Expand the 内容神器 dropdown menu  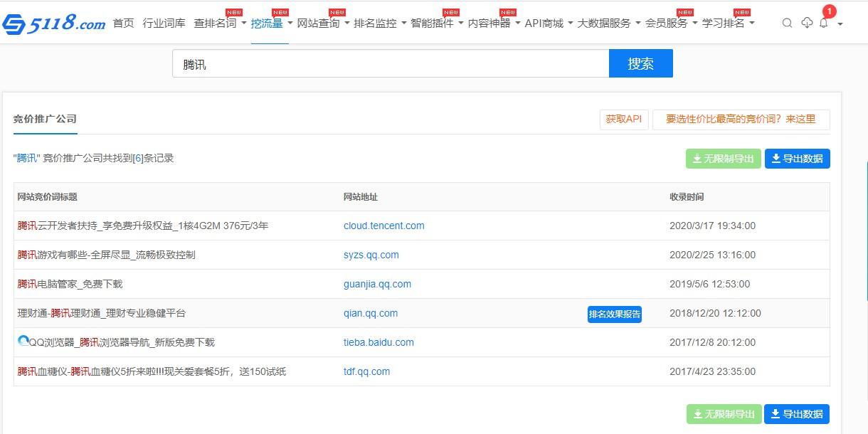[494, 23]
